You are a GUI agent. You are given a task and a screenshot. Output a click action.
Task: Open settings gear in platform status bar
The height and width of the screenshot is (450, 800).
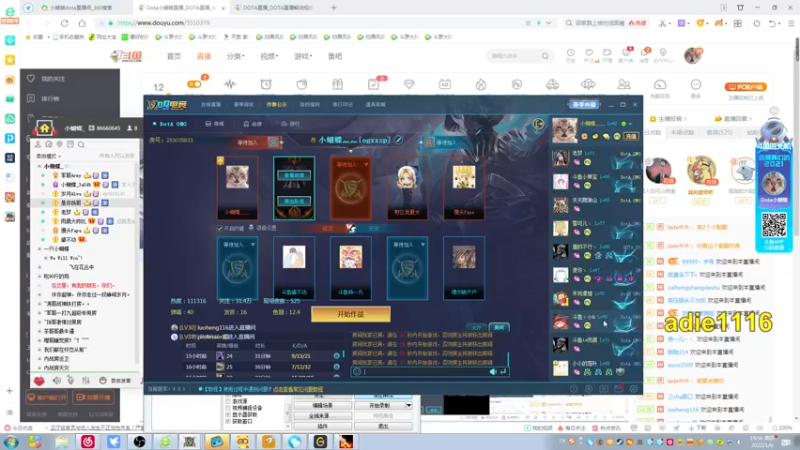[x=634, y=389]
